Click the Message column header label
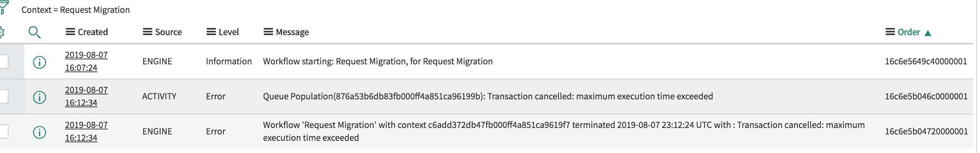Viewport: 980px width, 153px height. click(x=292, y=32)
